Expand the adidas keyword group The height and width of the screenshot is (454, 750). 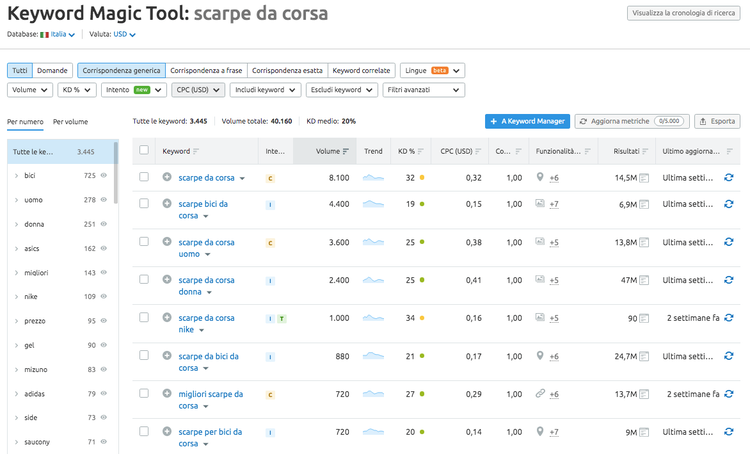[x=16, y=394]
